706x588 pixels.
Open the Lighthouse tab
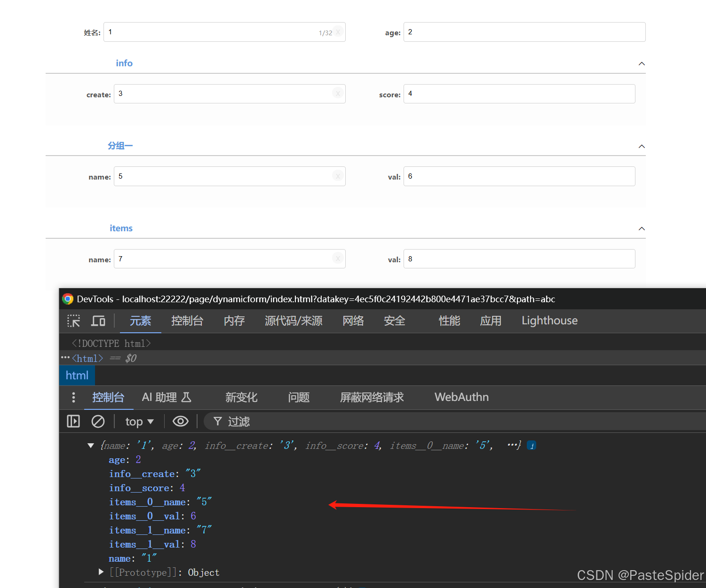(549, 321)
